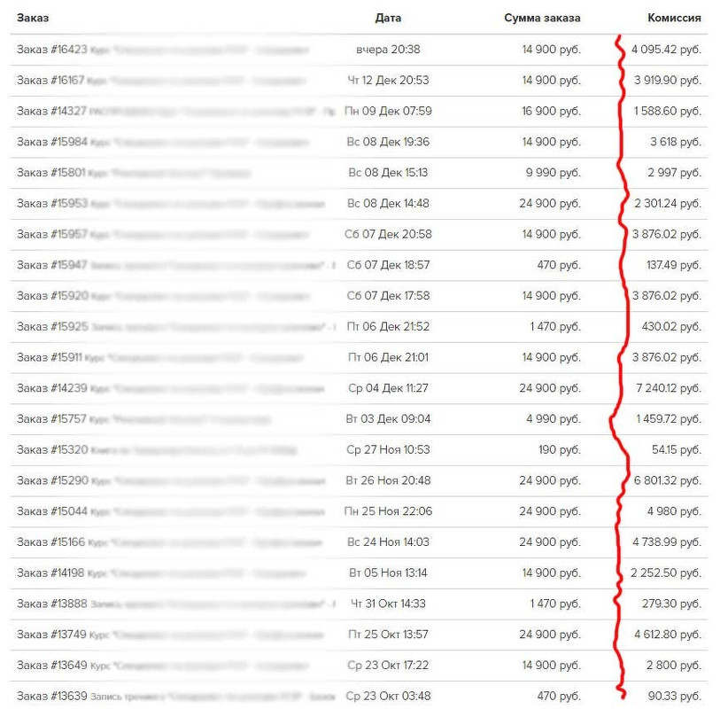Screen dimensions: 728x709
Task: Sort by the Заказ column header
Action: (x=32, y=18)
